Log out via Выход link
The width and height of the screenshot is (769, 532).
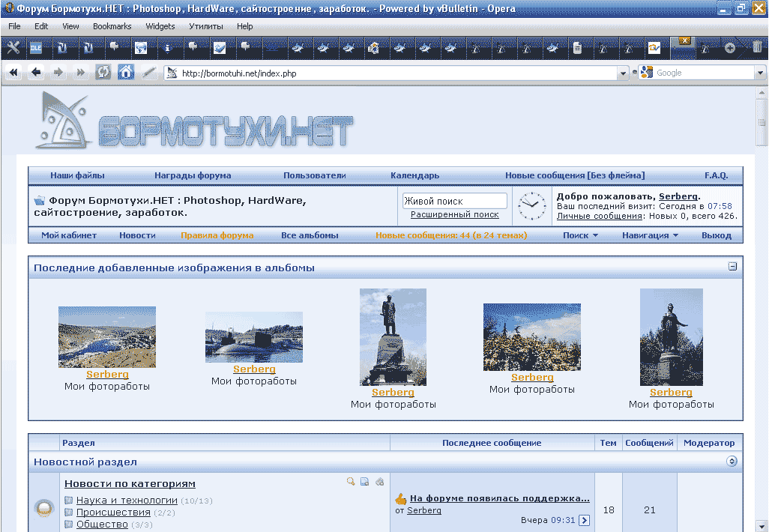[x=716, y=235]
